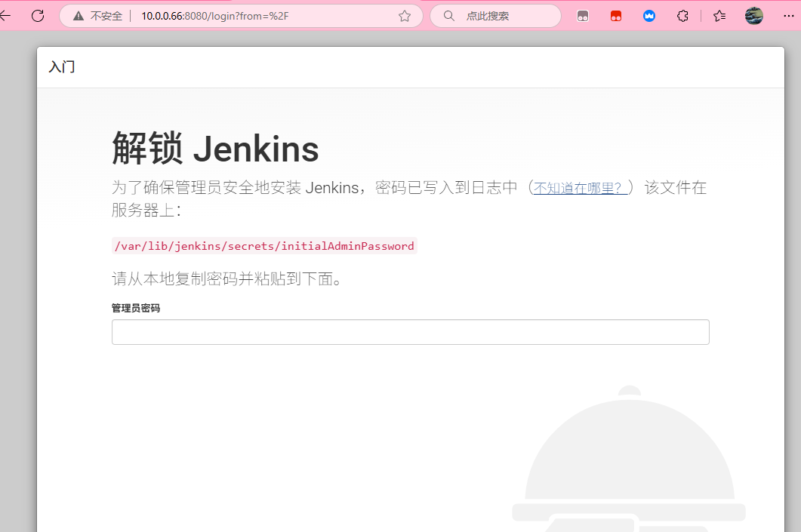Bookmark page with the star icon
This screenshot has height=532, width=801.
click(x=405, y=16)
